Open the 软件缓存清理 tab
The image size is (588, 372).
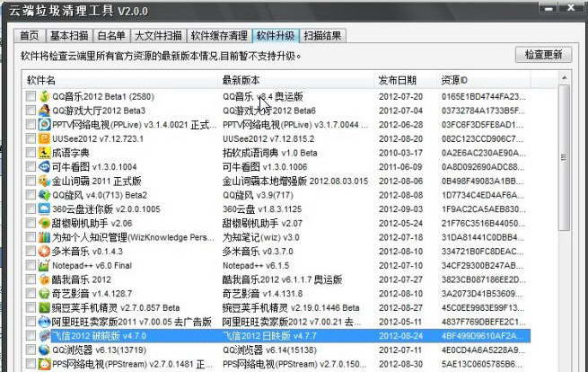point(219,36)
